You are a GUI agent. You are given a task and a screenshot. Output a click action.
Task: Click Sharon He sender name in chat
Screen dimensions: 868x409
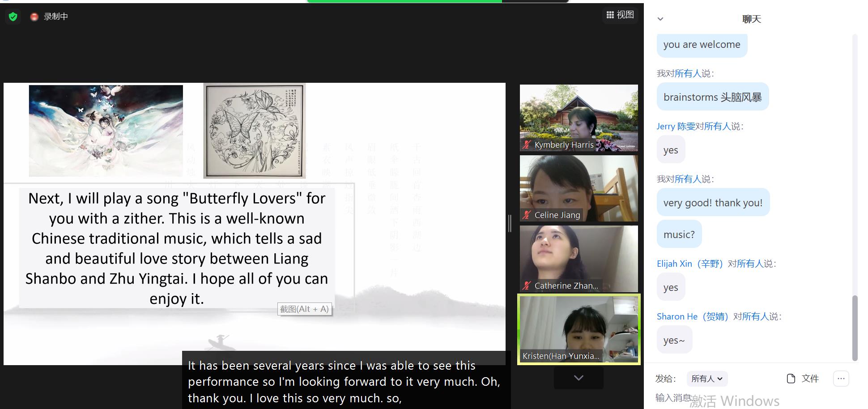coord(692,316)
